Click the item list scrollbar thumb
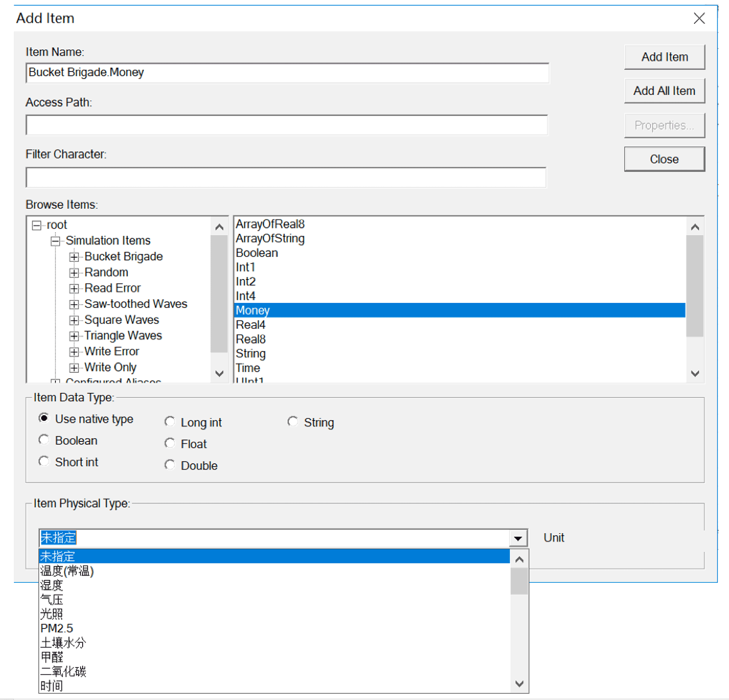The image size is (729, 700). (695, 286)
